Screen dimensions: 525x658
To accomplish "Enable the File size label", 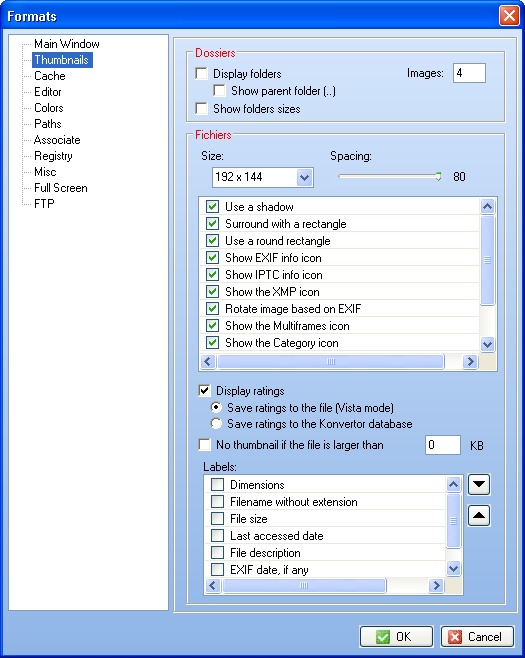I will point(217,519).
